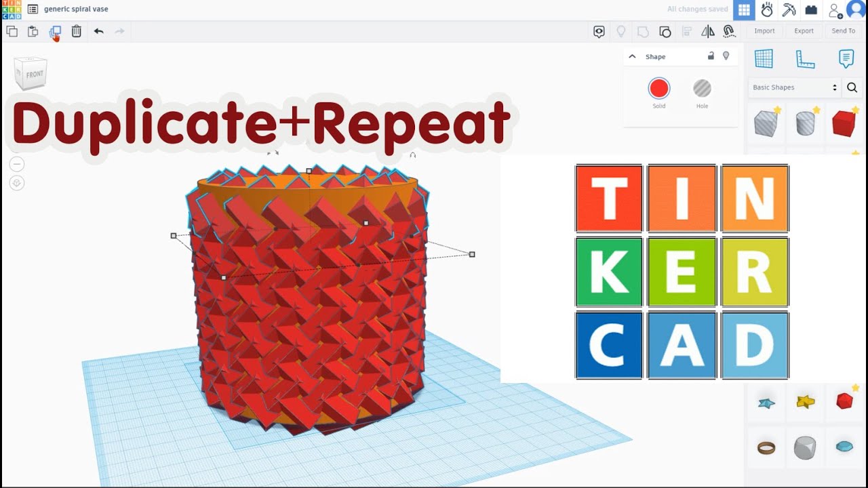Viewport: 868px width, 488px height.
Task: Open the Basic Shapes dropdown
Action: [795, 87]
